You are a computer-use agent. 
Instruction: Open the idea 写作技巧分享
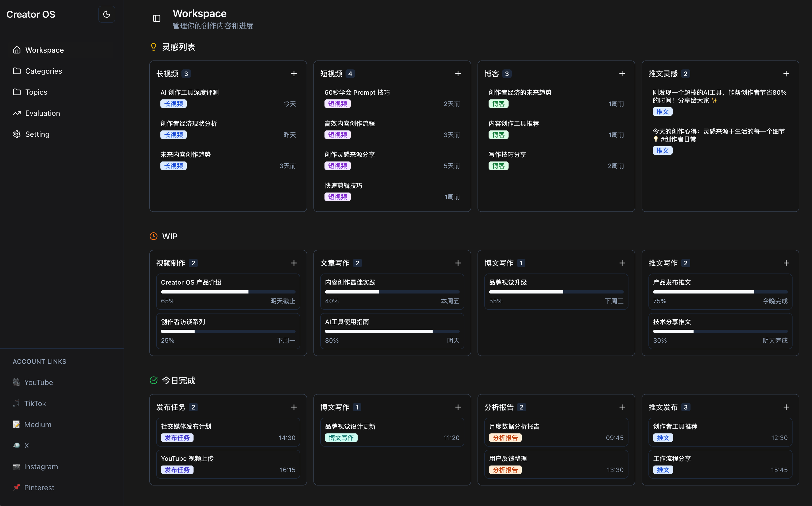tap(556, 160)
